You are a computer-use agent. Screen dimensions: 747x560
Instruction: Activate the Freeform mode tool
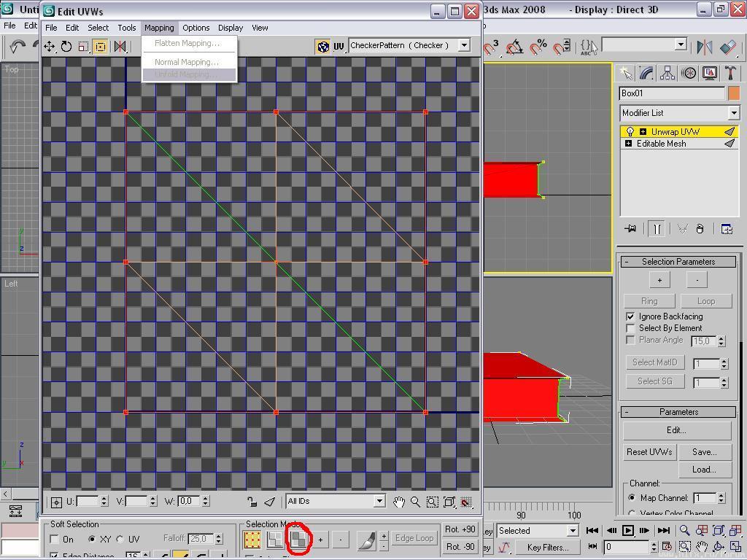pyautogui.click(x=101, y=47)
